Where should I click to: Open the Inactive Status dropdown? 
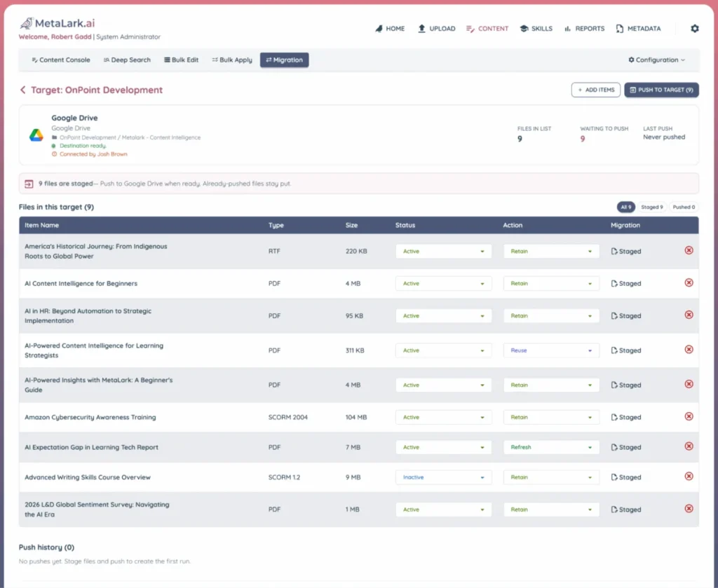(x=443, y=477)
